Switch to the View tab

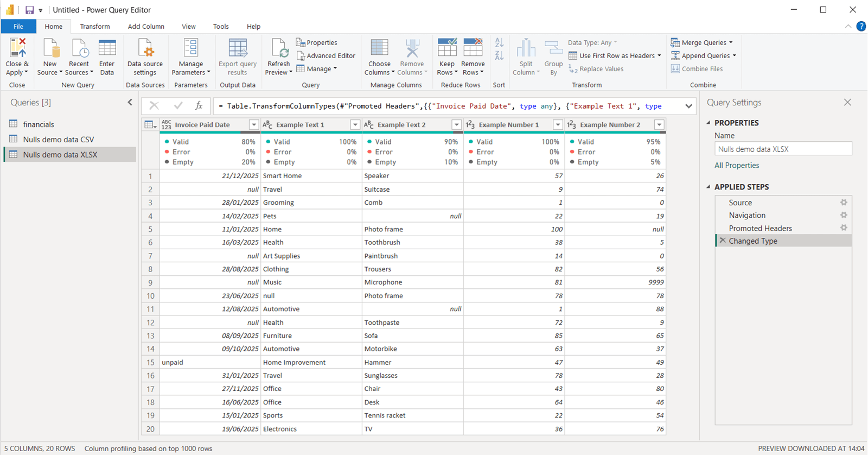(189, 26)
